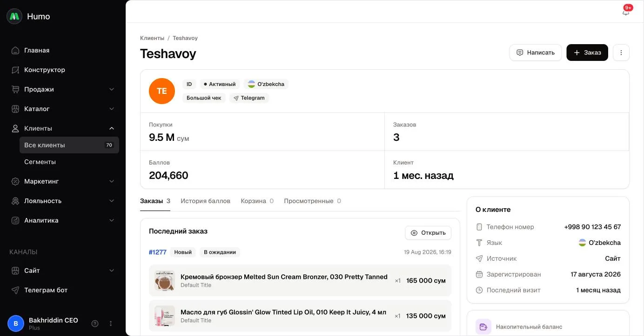644x336 pixels.
Task: Click the TE customer avatar
Action: 162,91
